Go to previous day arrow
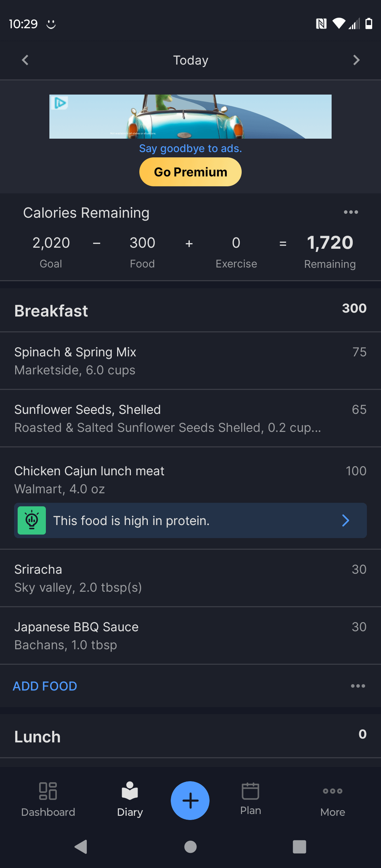This screenshot has height=868, width=381. pyautogui.click(x=25, y=60)
